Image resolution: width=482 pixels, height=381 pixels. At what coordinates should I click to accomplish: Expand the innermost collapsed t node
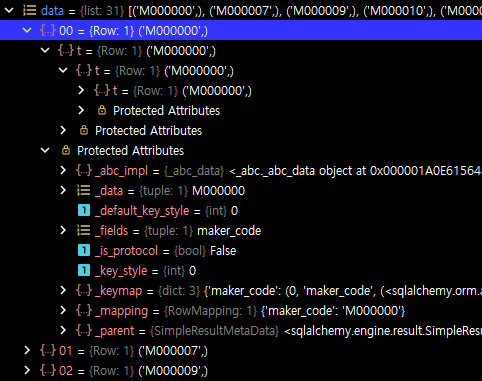coord(81,90)
